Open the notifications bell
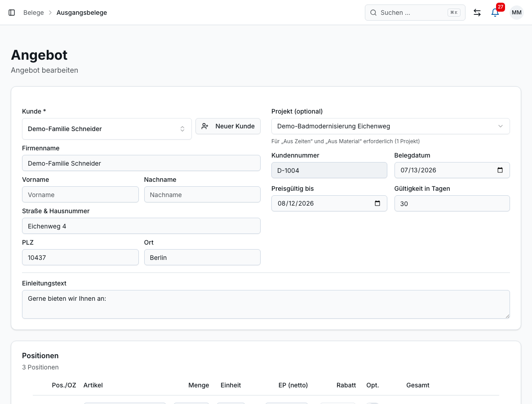 pos(495,13)
